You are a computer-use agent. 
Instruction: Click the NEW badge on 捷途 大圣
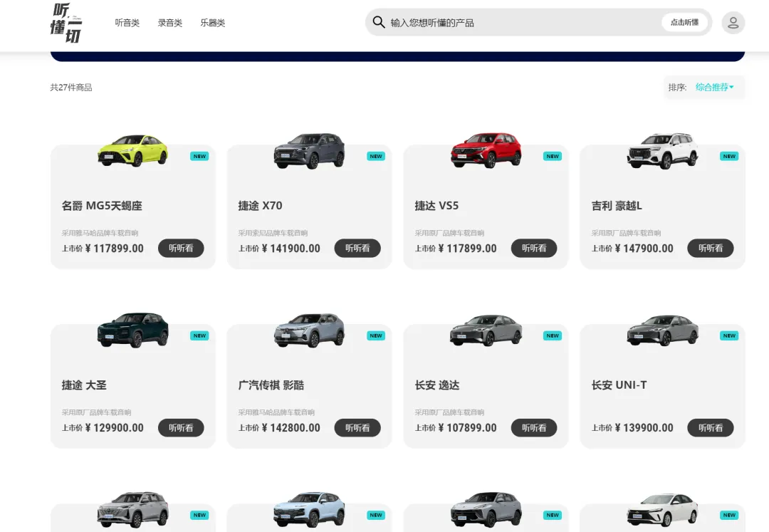199,335
